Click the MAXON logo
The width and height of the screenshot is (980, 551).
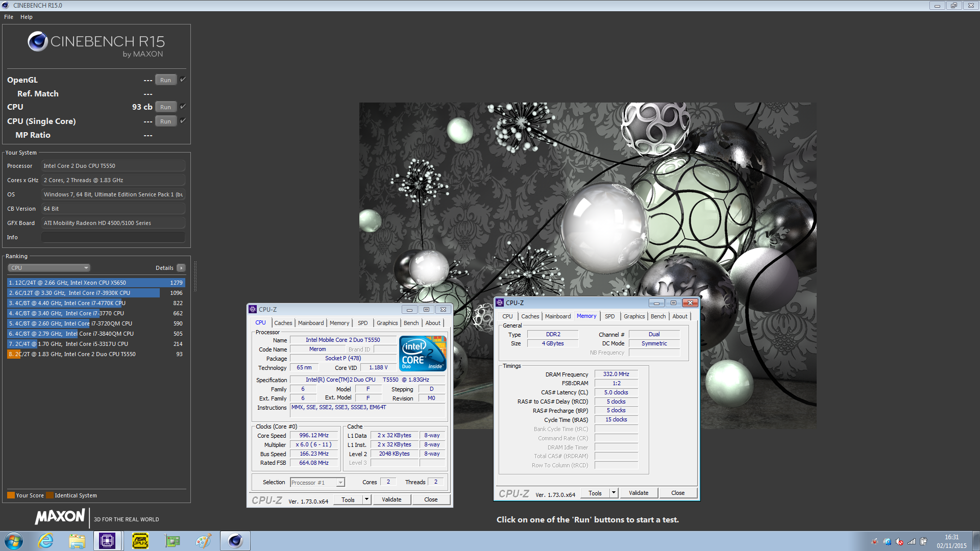click(x=60, y=517)
